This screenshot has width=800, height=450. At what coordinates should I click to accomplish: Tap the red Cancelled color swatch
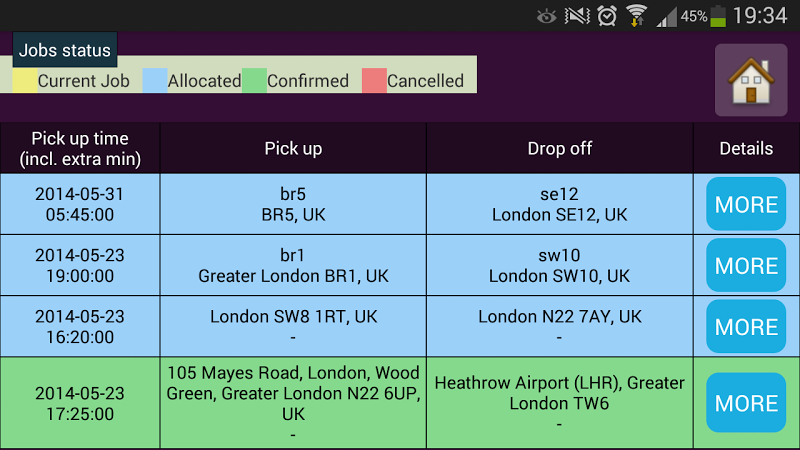click(x=374, y=81)
